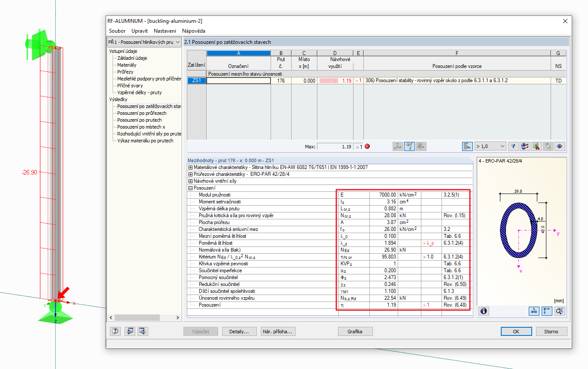Open the Upravit menu

tap(140, 31)
